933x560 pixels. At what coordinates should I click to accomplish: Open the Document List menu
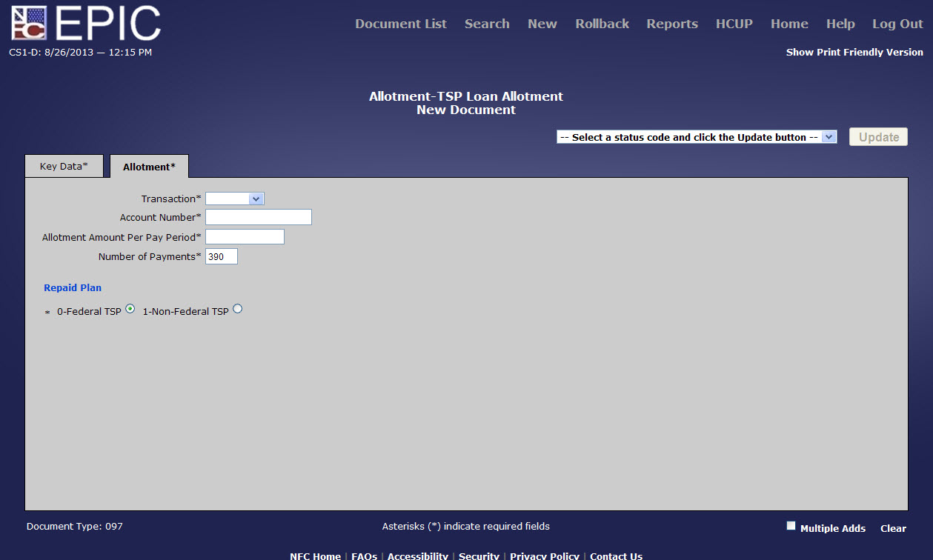[400, 24]
